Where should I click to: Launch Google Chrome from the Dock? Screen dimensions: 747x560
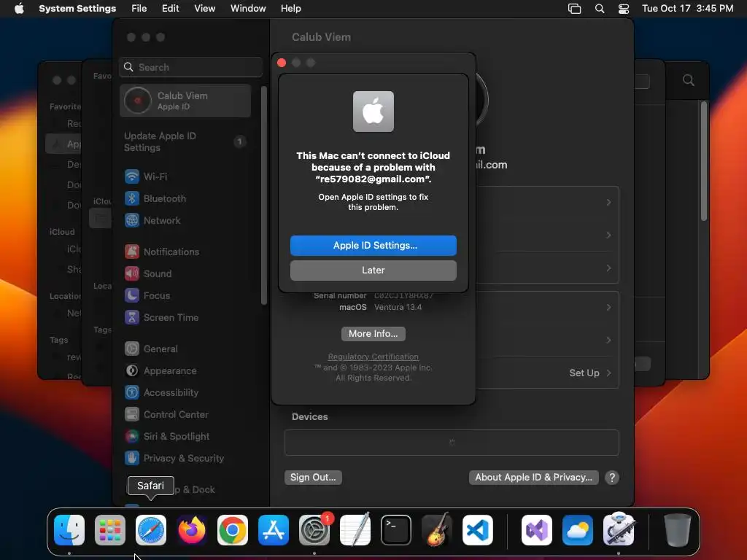233,530
